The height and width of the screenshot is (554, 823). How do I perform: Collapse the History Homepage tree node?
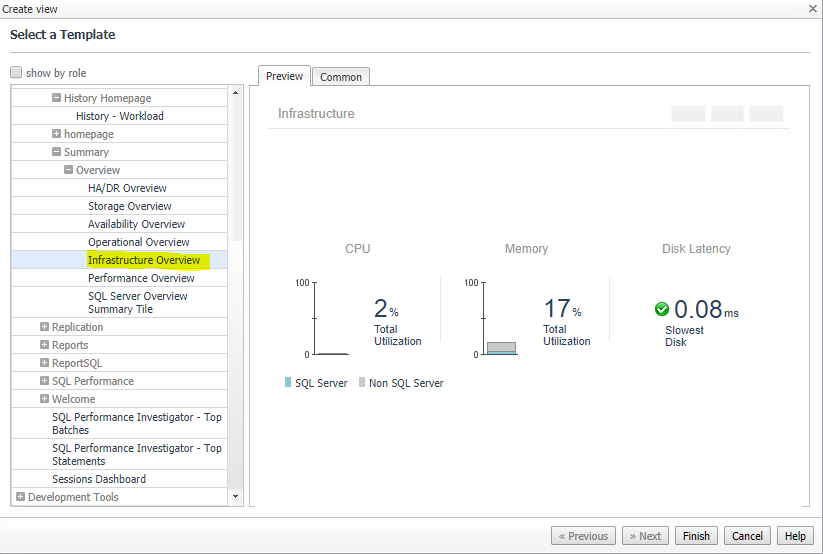[57, 98]
